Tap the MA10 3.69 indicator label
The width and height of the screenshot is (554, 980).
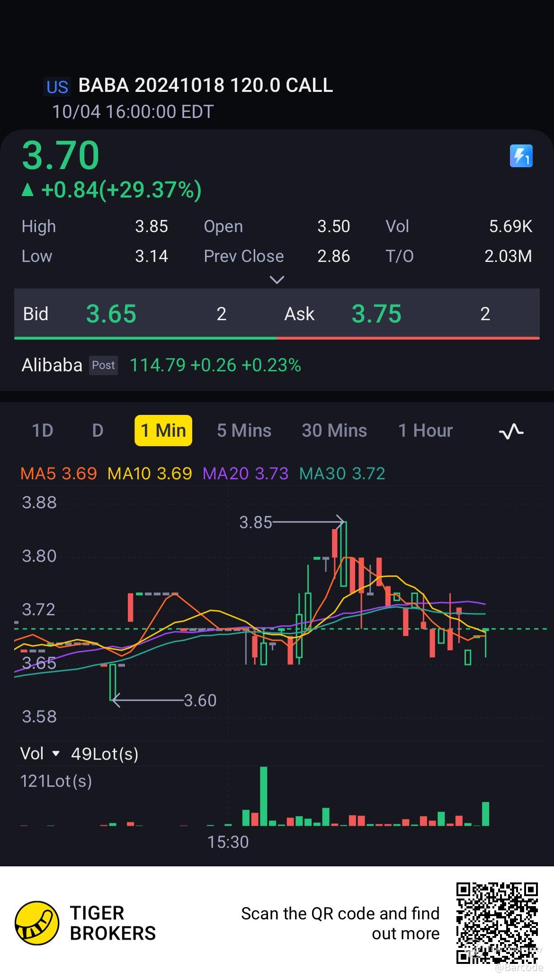coord(150,473)
